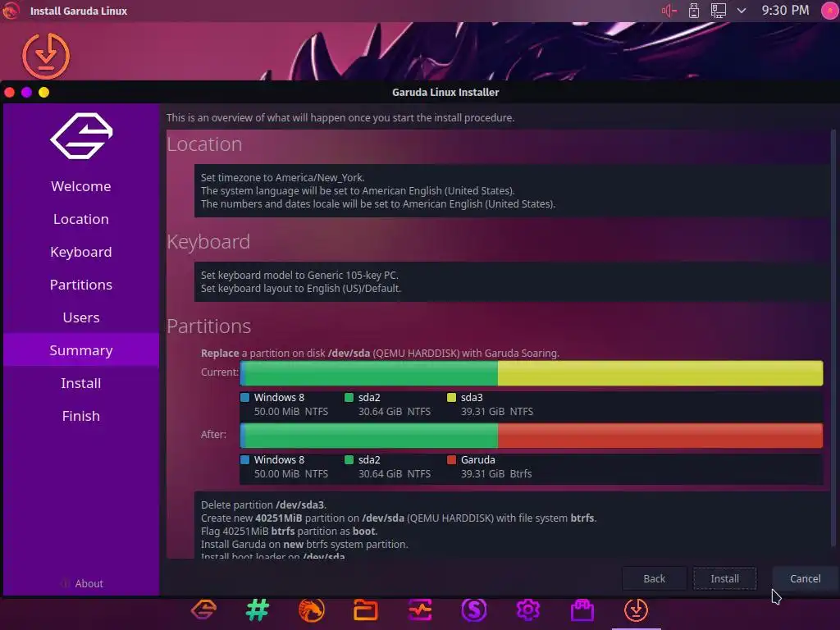Select the Summary step
This screenshot has width=840, height=630.
(x=81, y=349)
